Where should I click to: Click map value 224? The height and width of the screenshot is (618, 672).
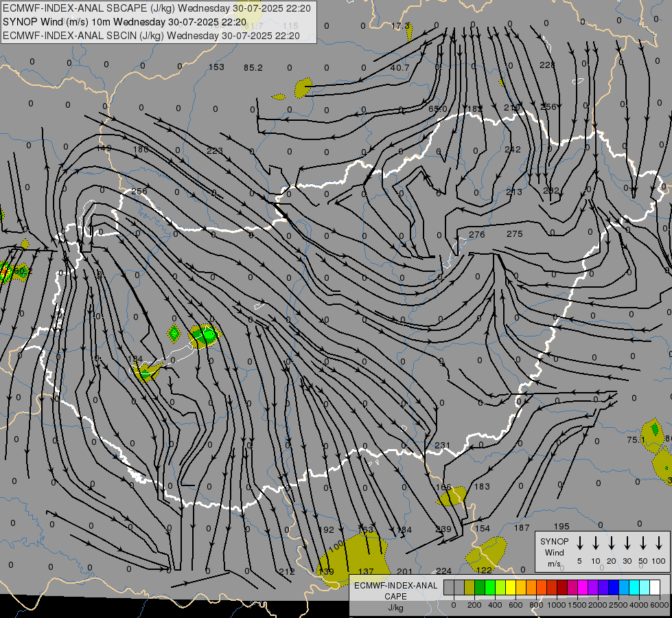pos(443,571)
